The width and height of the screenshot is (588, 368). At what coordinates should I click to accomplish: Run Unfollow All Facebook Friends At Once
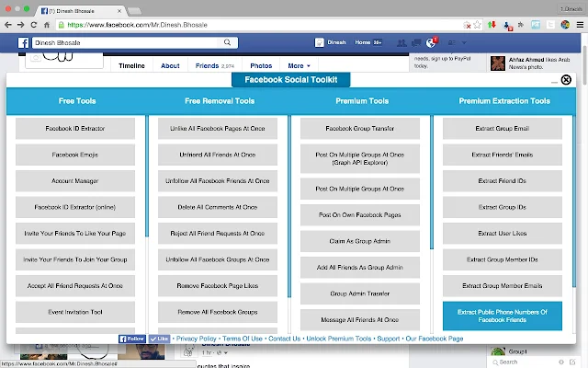218,181
